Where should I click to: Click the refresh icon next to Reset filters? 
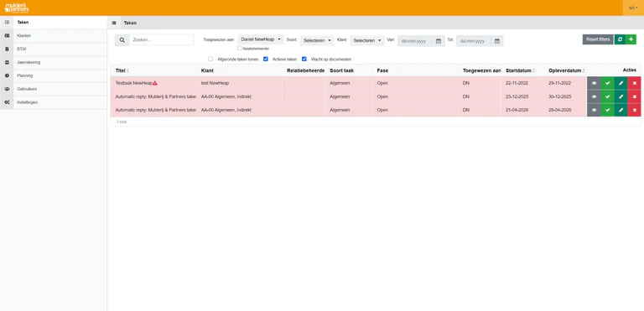[620, 39]
